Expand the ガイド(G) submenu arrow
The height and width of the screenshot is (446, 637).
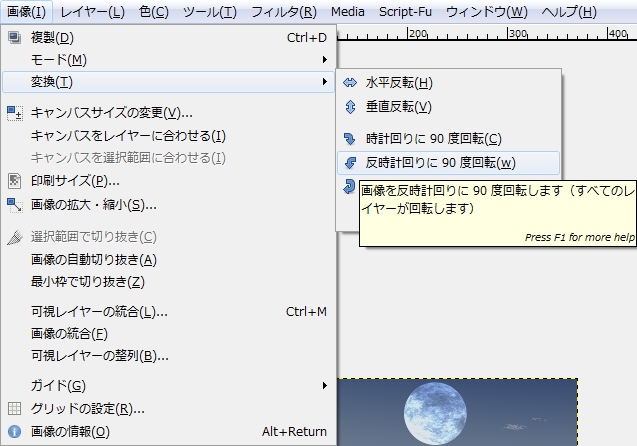point(325,385)
